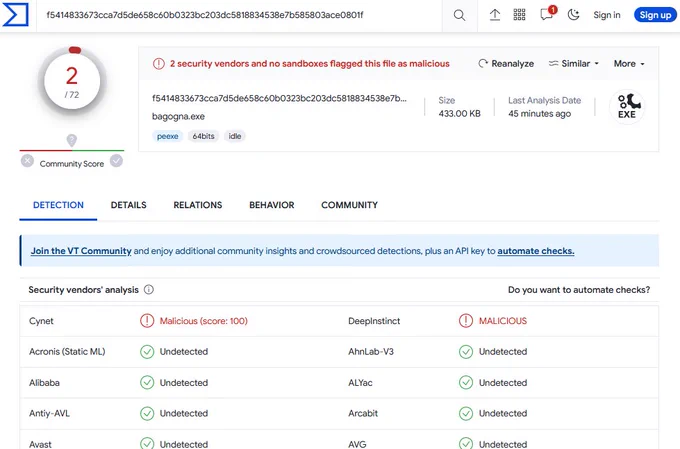
Task: Reanalyze the file
Action: click(506, 63)
